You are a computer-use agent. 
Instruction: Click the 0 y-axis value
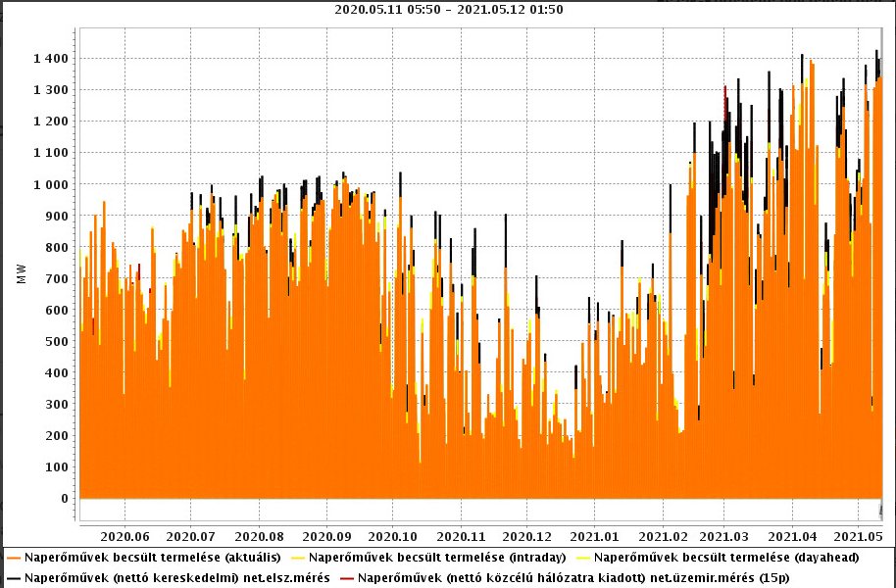tap(65, 498)
